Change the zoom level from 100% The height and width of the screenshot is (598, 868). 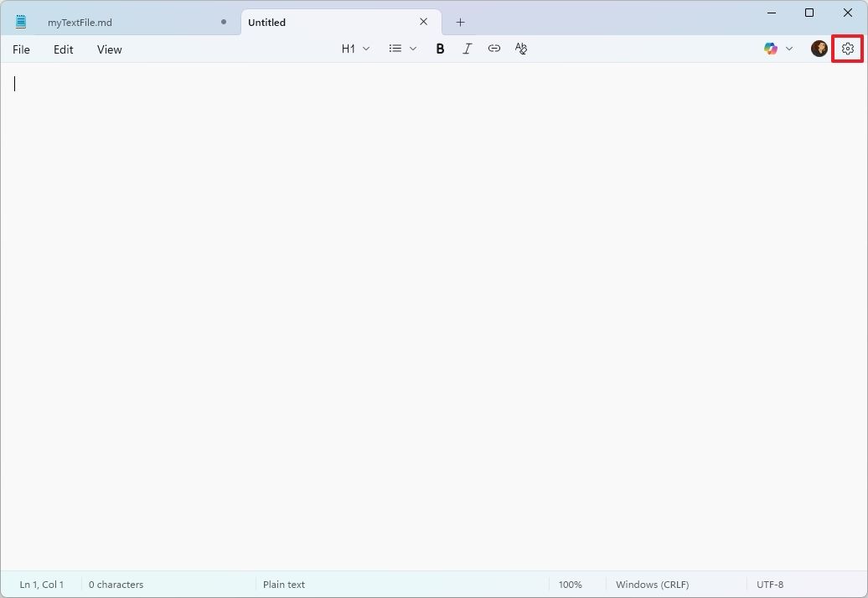point(571,584)
